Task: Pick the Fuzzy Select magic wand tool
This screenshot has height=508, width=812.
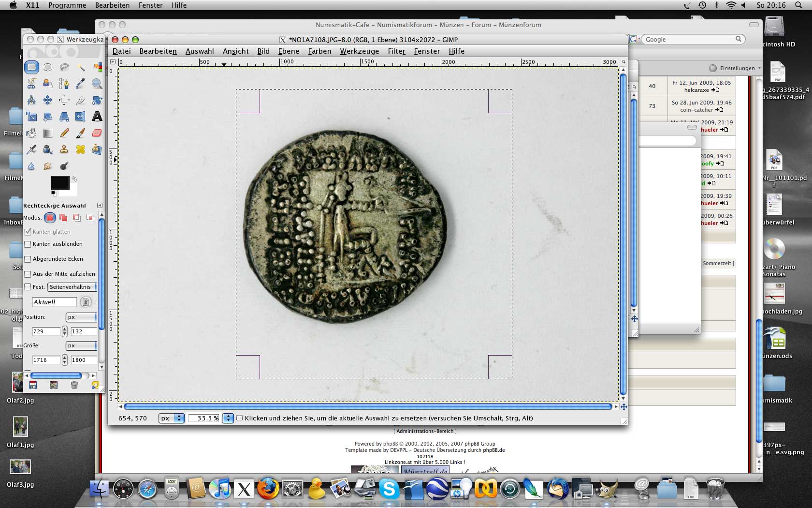Action: [81, 67]
